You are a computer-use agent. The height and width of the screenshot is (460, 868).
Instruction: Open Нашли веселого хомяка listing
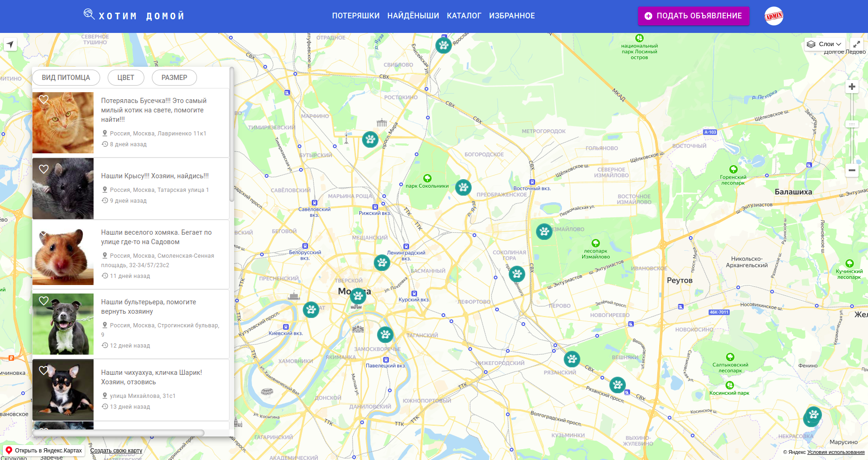[x=156, y=237]
